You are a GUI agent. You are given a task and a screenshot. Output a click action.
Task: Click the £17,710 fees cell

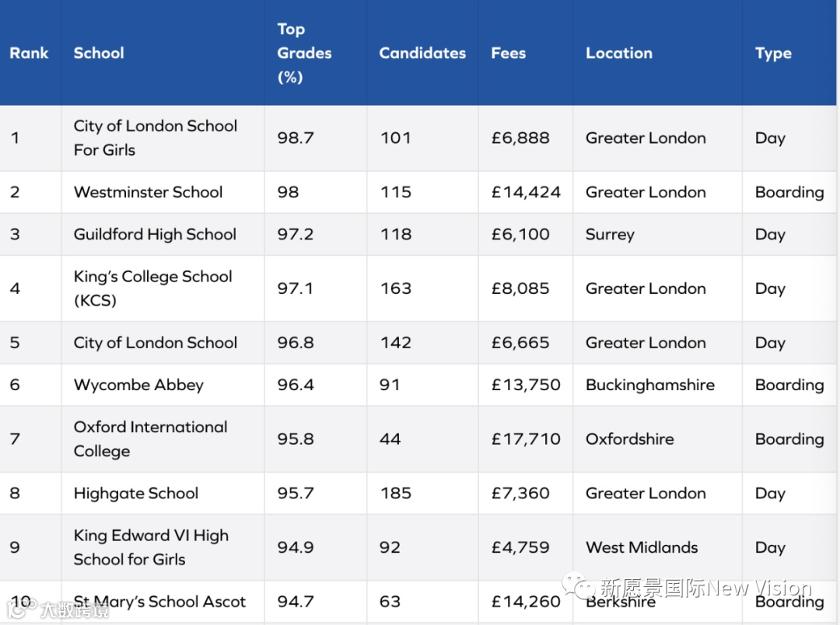[526, 438]
